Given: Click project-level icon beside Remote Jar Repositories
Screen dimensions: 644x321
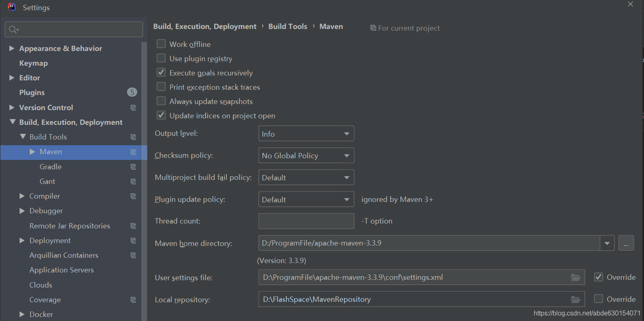Looking at the screenshot, I should coord(133,226).
